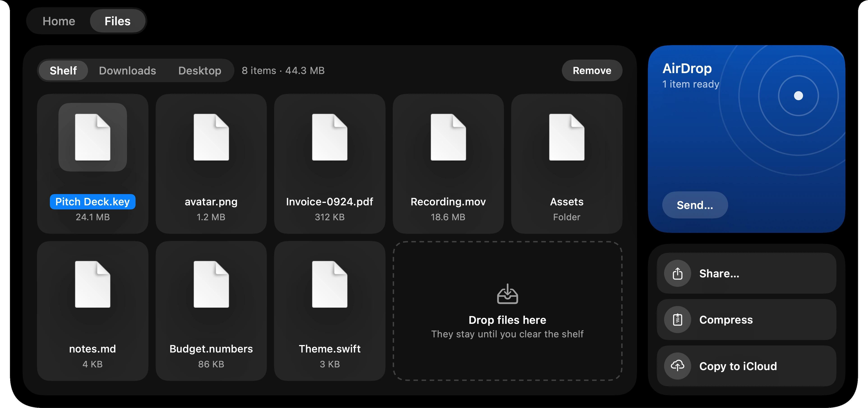The width and height of the screenshot is (868, 408).
Task: Click the iCloud upload cloud icon
Action: pyautogui.click(x=677, y=366)
